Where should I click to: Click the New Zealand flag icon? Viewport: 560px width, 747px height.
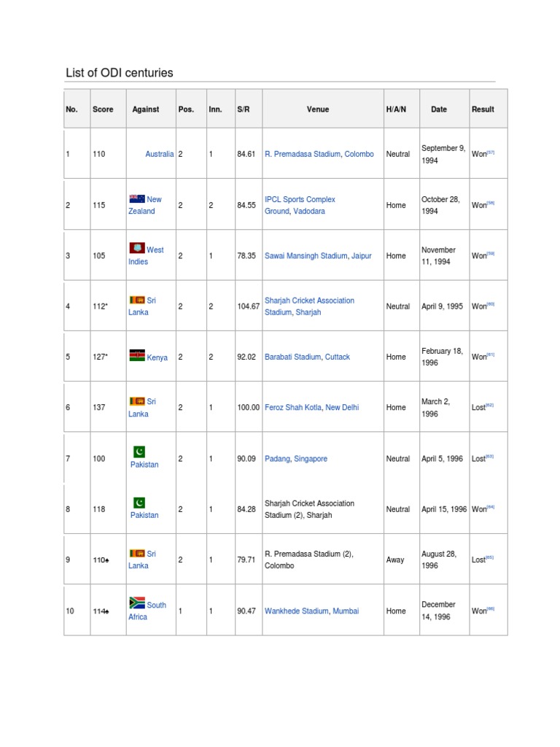[x=136, y=198]
